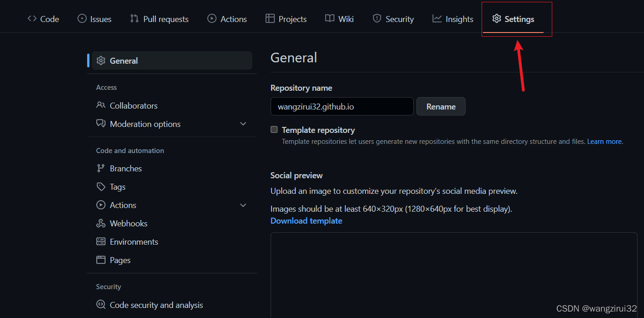Select Collaborators under Access
This screenshot has width=644, height=318.
click(133, 105)
